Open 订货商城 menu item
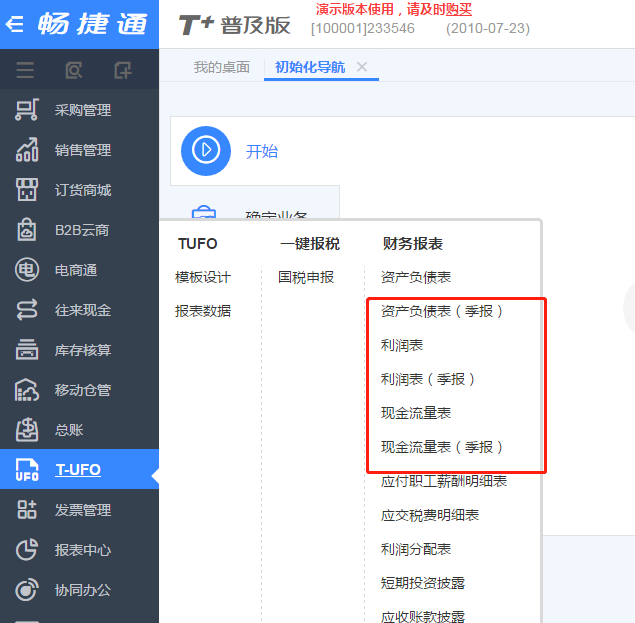 pos(83,190)
